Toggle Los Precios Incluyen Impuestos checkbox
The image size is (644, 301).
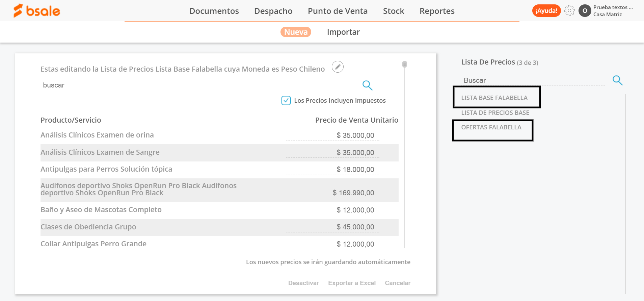coord(286,100)
